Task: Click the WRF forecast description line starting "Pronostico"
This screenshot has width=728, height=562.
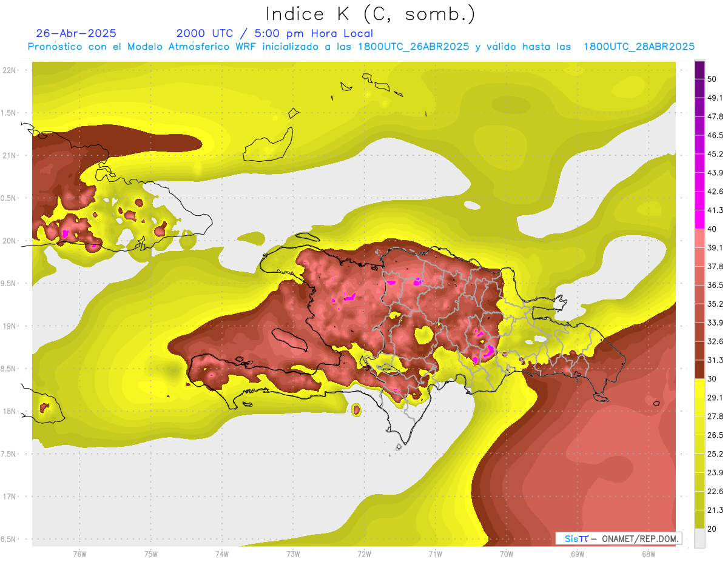Action: coord(361,47)
